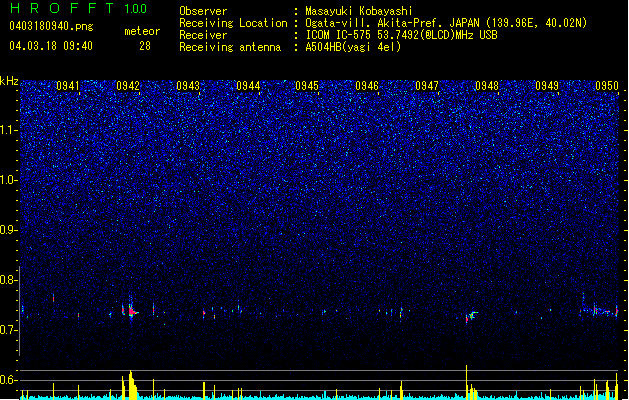
Task: Click the 0948 time marker
Action: [487, 86]
